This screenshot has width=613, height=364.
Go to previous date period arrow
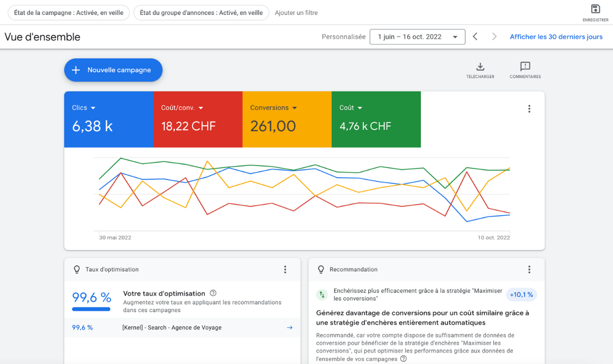pyautogui.click(x=475, y=37)
